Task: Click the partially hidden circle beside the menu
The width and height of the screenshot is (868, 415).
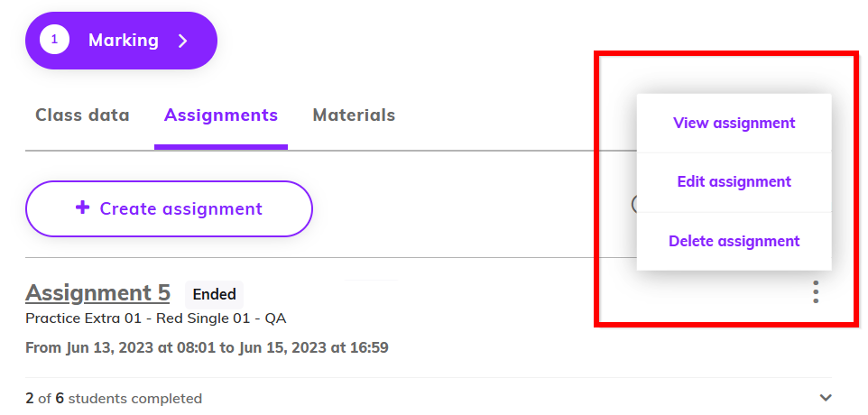Action: point(634,204)
